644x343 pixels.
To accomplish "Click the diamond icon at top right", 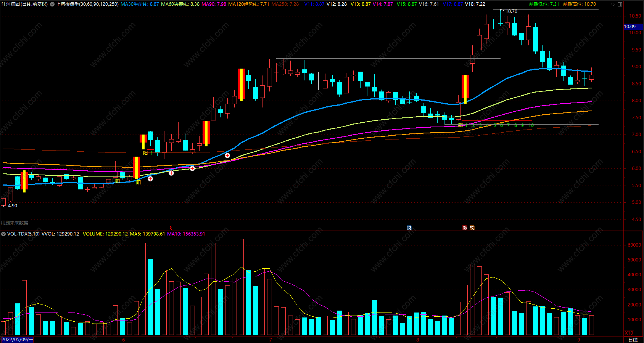I will pyautogui.click(x=613, y=4).
